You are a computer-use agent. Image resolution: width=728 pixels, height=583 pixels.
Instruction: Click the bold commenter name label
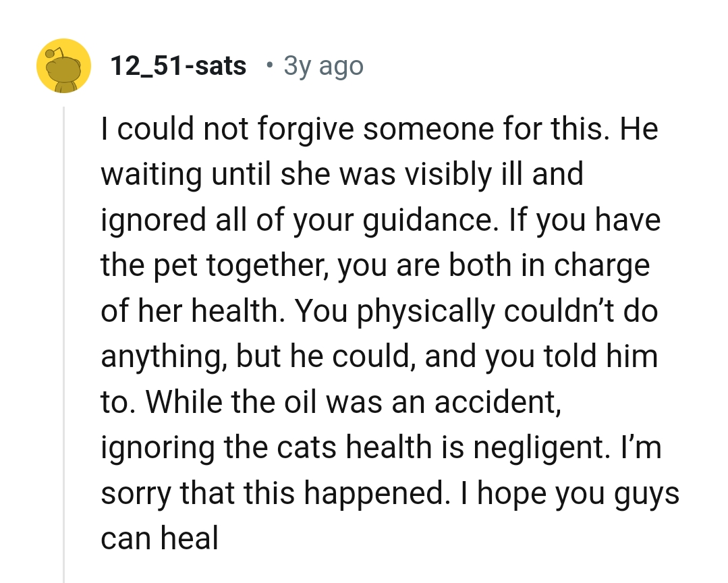[x=178, y=65]
